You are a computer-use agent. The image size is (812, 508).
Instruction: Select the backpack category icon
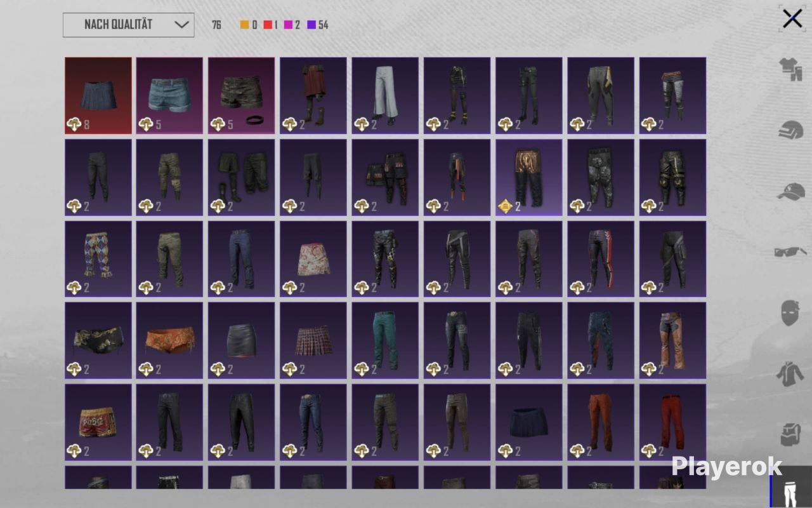click(x=790, y=434)
